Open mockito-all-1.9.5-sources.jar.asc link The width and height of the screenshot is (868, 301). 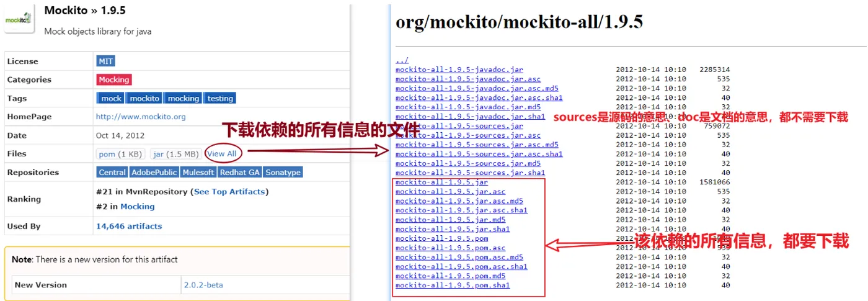pyautogui.click(x=468, y=135)
